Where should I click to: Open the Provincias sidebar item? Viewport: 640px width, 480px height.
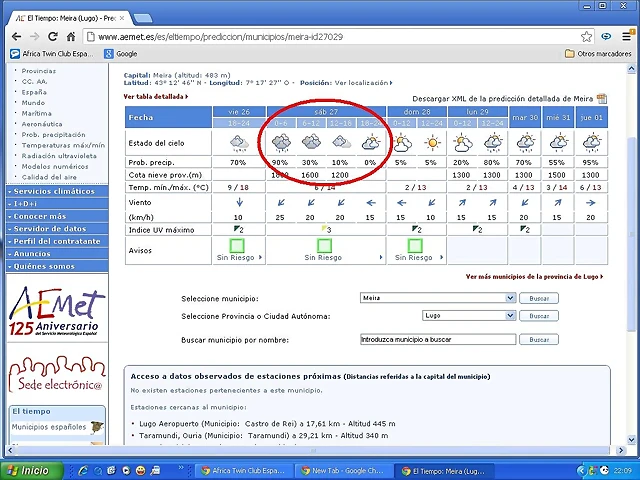point(39,71)
